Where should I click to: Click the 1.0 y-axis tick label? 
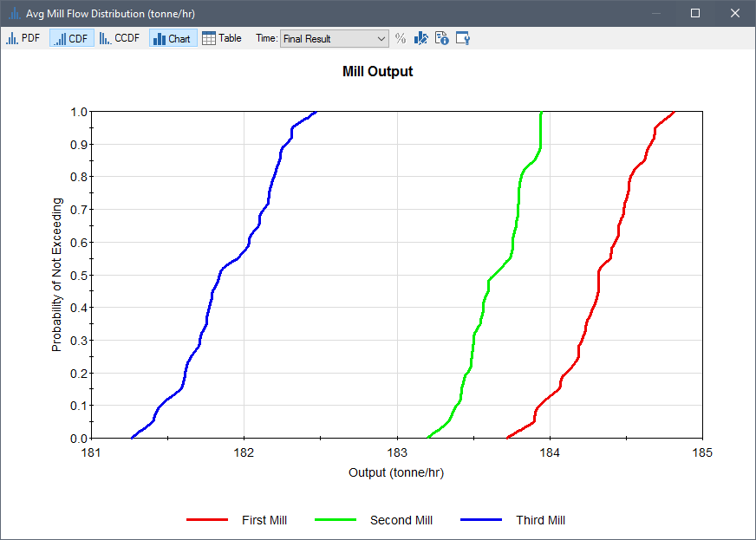(x=79, y=112)
